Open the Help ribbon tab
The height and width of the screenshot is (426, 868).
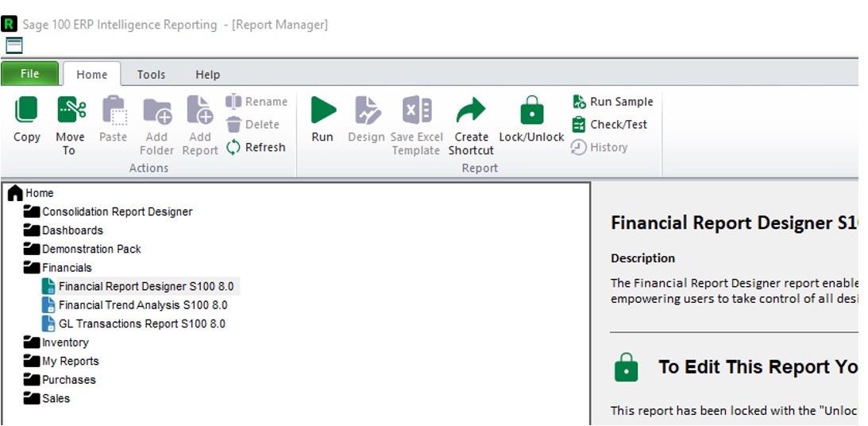207,74
